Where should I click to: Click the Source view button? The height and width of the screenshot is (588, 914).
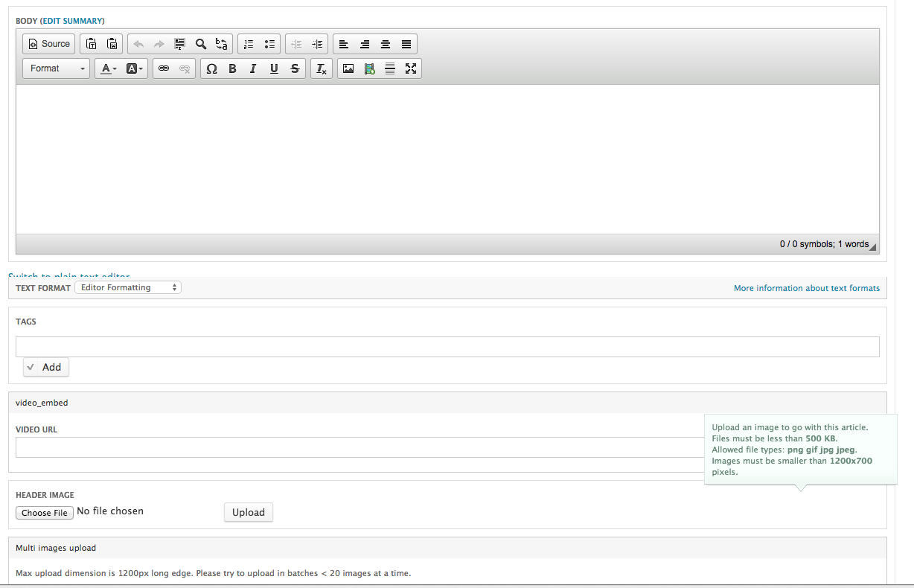point(49,44)
